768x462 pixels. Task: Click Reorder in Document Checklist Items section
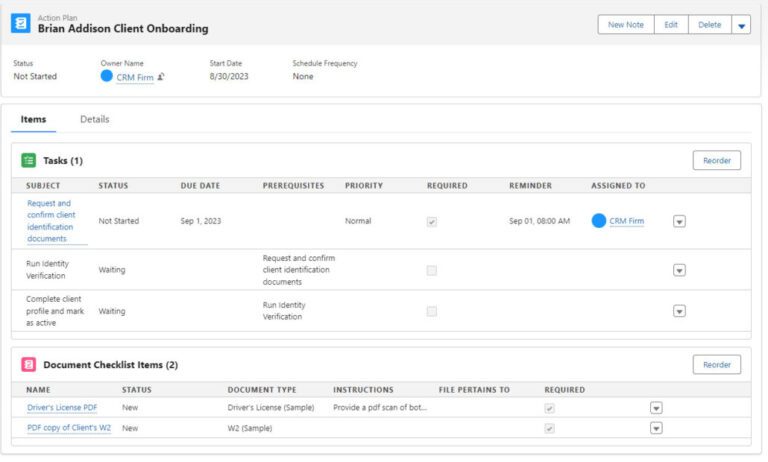coord(716,365)
